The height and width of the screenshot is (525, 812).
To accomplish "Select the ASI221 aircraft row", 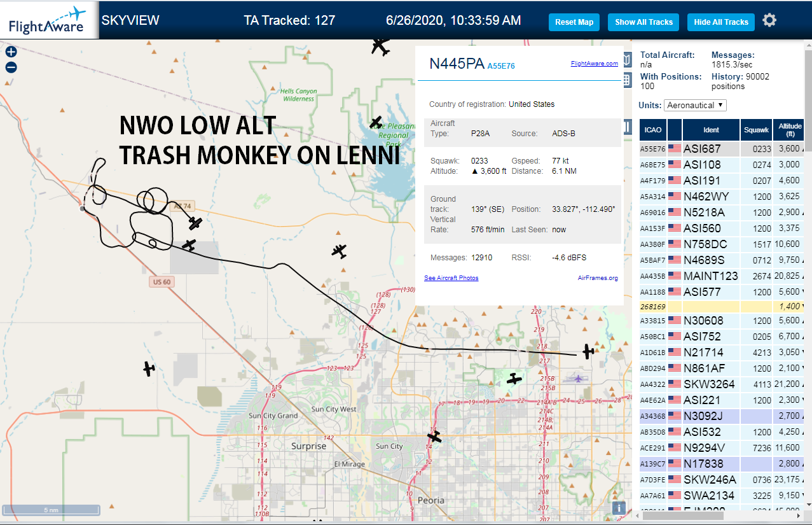I will (722, 400).
